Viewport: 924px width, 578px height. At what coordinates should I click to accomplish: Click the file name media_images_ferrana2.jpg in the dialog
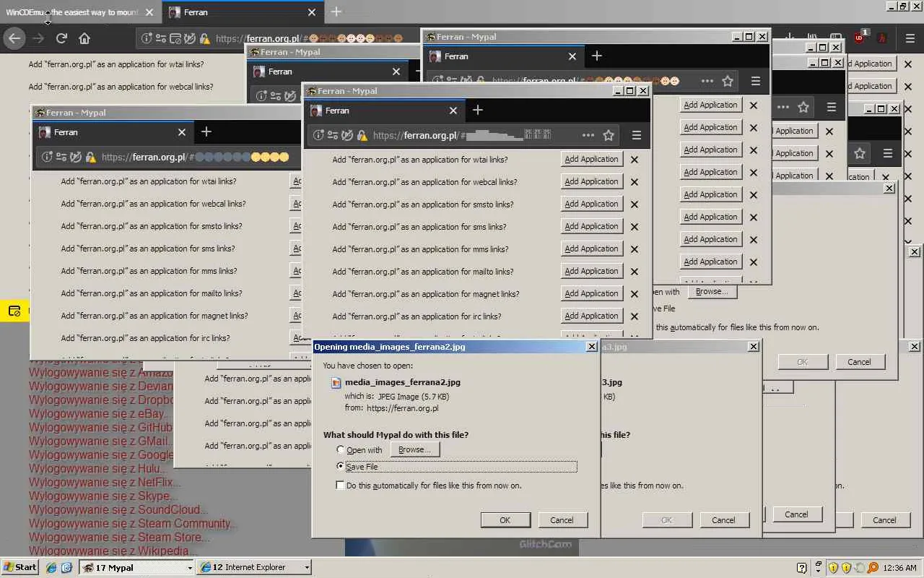403,382
